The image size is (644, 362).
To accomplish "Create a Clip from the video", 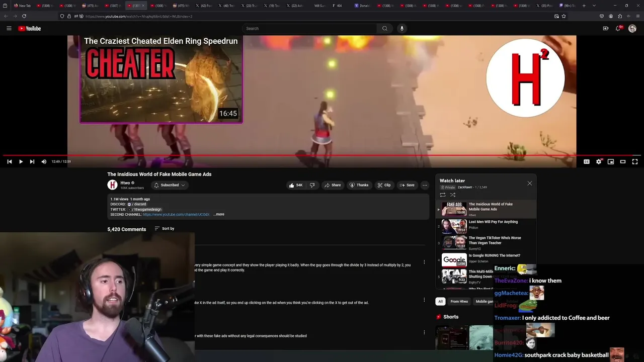I will (x=384, y=185).
